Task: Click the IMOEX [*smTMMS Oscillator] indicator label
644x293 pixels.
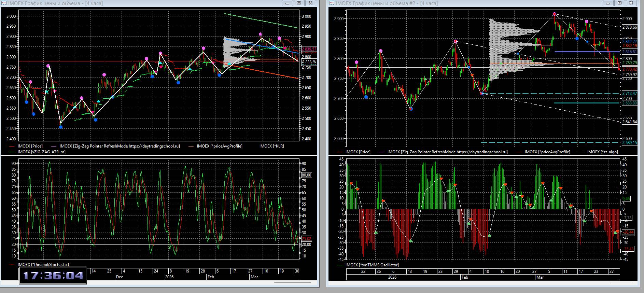Action: click(x=372, y=265)
